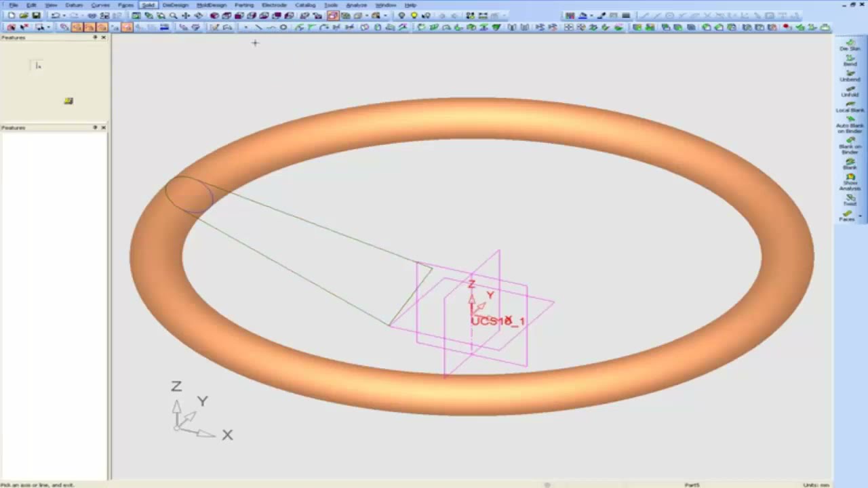Viewport: 868px width, 488px height.
Task: Open the Parting menu
Action: pos(243,5)
